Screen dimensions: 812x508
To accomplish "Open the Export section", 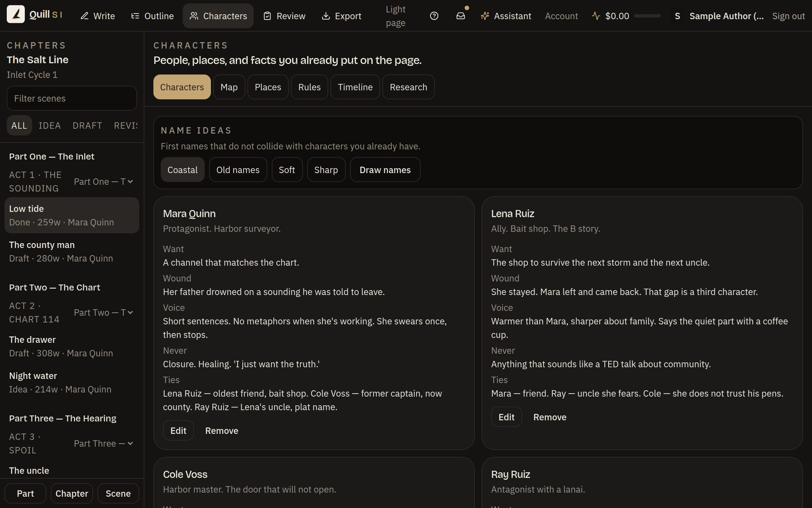I will tap(342, 16).
